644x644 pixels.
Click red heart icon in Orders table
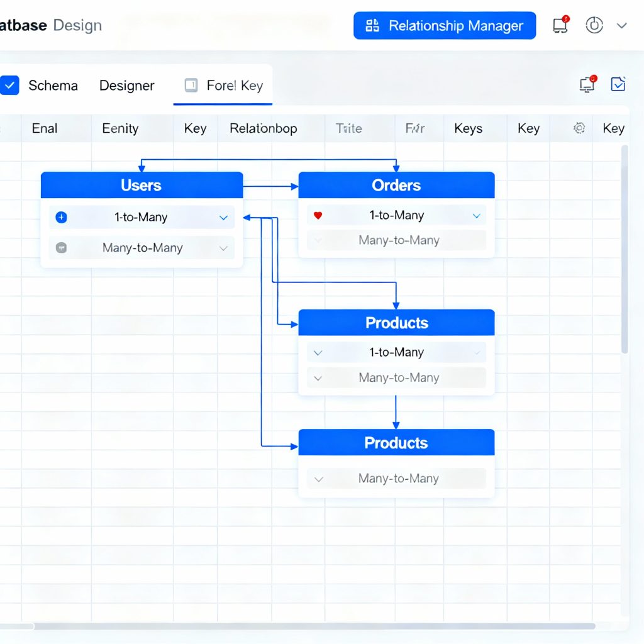coord(318,216)
